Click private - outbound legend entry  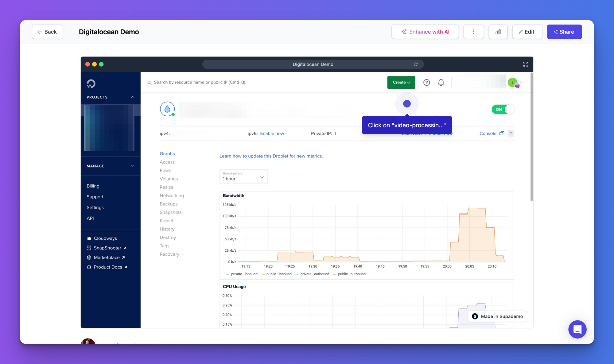pos(312,274)
